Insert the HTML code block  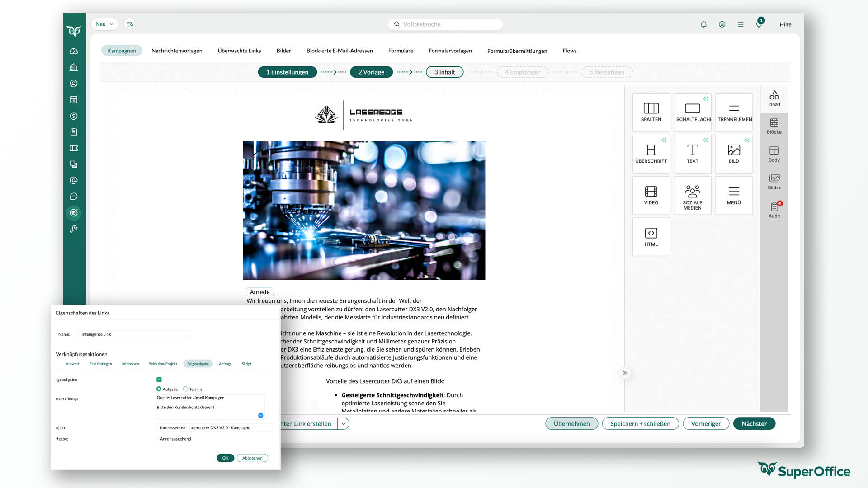[x=651, y=236]
